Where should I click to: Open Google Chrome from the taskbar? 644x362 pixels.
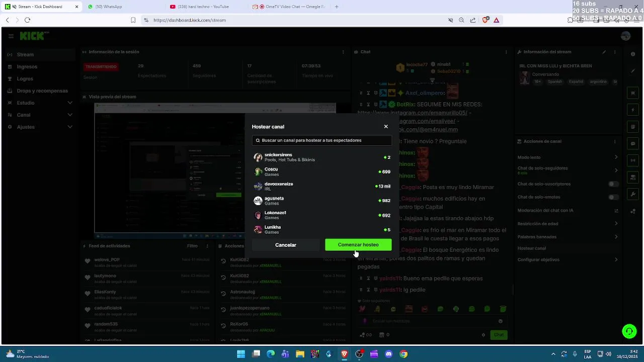pyautogui.click(x=404, y=354)
